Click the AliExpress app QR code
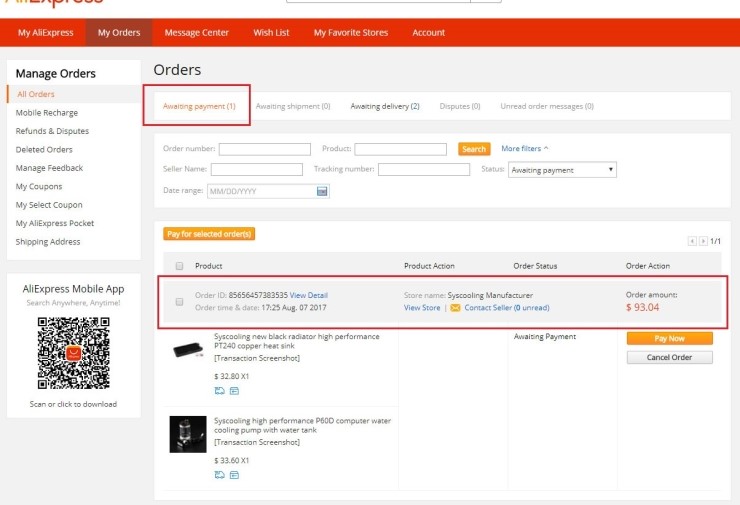The height and width of the screenshot is (505, 740). click(74, 353)
